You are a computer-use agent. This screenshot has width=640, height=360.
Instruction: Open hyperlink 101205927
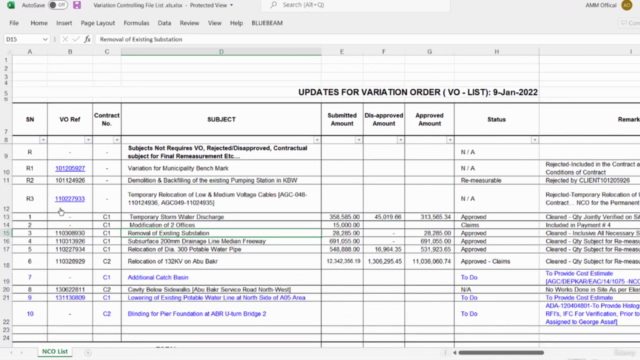click(70, 168)
